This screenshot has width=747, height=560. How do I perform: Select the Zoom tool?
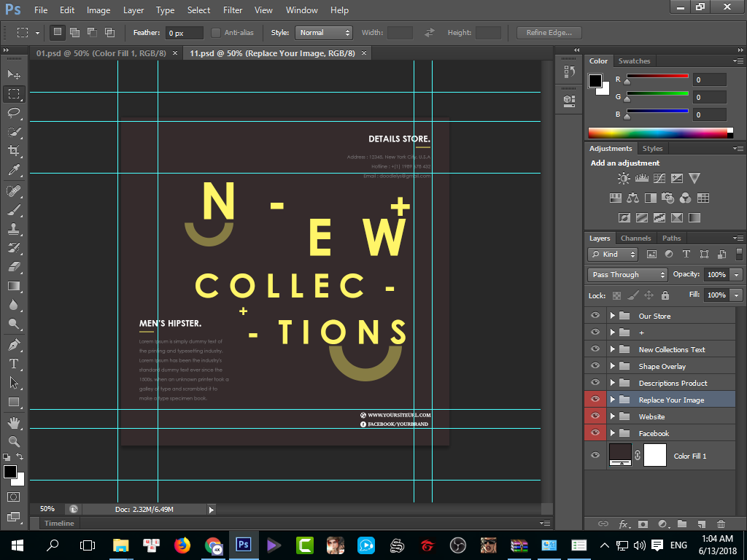[14, 441]
